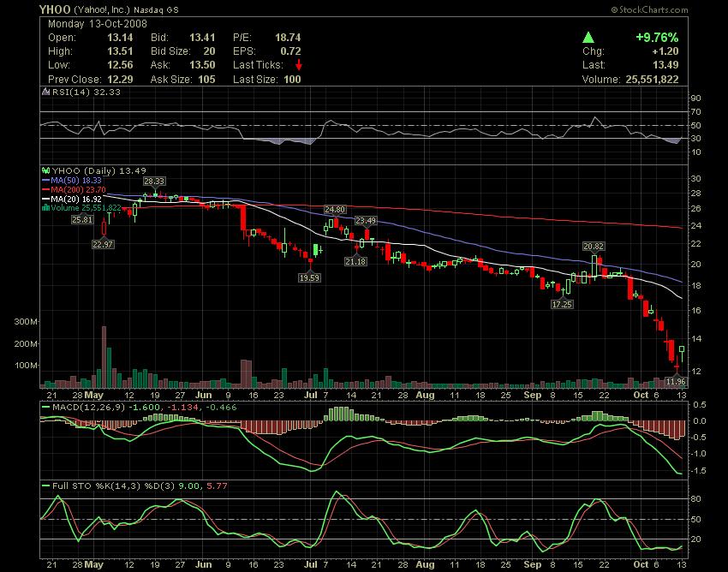728x572 pixels.
Task: Click the 300M volume axis label
Action: [26, 321]
